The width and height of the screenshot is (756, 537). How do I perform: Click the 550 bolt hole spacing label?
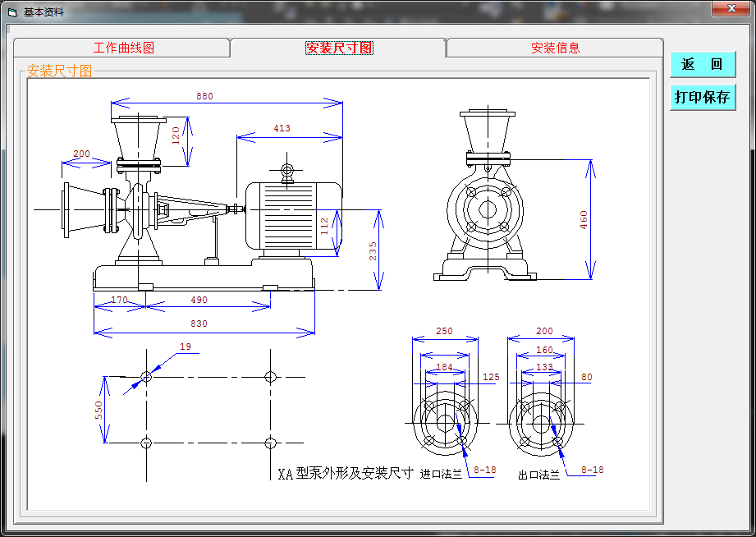(x=99, y=410)
